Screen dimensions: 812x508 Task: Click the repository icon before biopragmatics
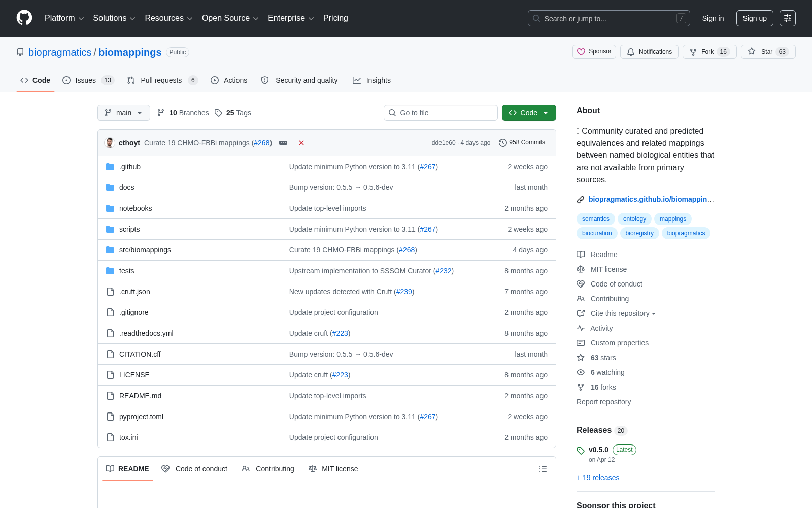point(20,52)
